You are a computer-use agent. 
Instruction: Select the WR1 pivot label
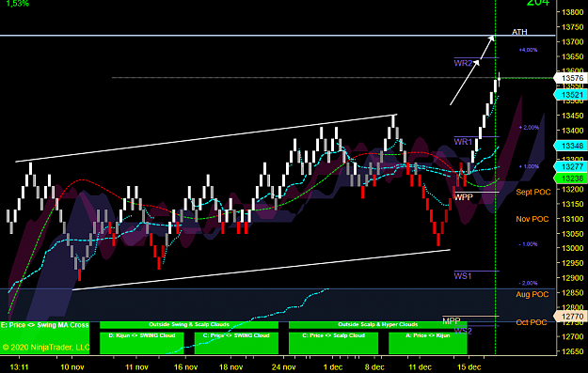pos(463,142)
